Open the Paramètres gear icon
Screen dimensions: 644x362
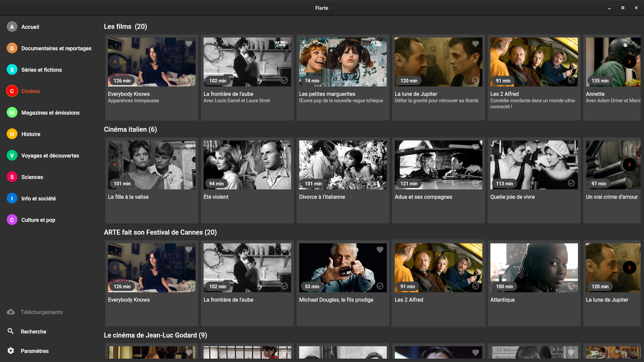[11, 351]
